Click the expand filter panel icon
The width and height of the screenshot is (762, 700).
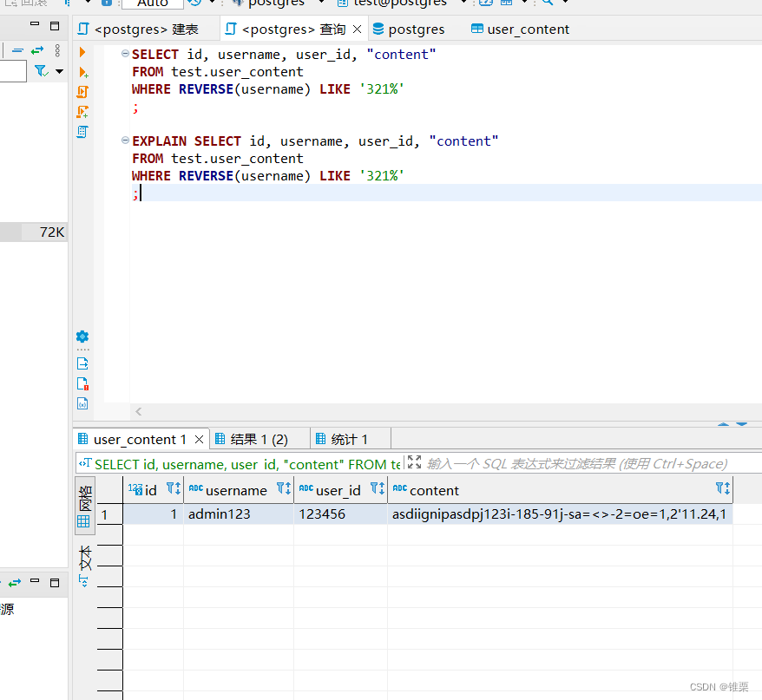(415, 462)
